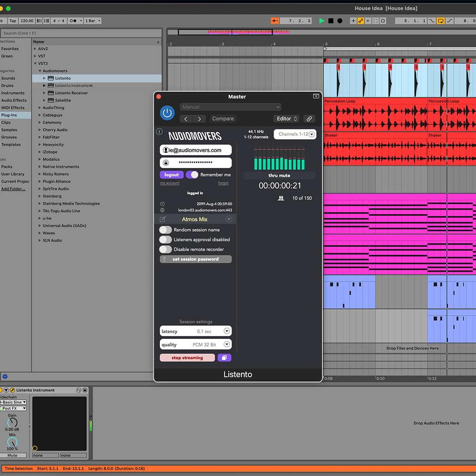Collapse the VST3 folder triangle

pos(35,63)
